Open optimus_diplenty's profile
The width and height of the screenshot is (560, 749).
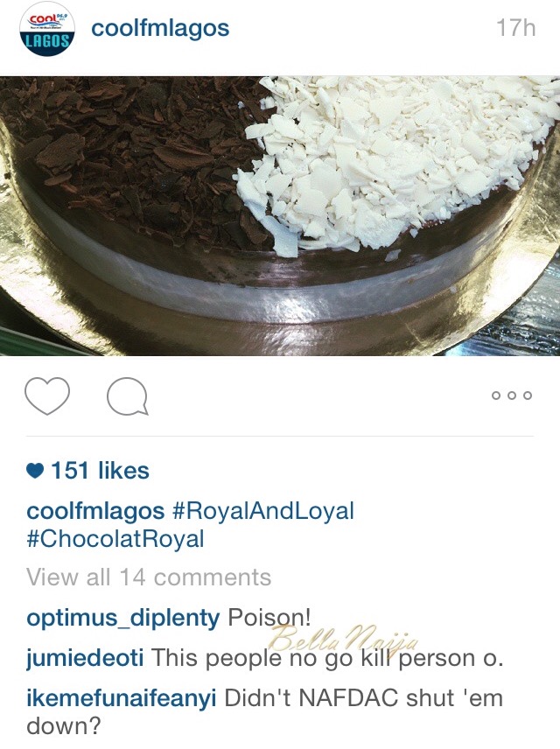pos(123,618)
